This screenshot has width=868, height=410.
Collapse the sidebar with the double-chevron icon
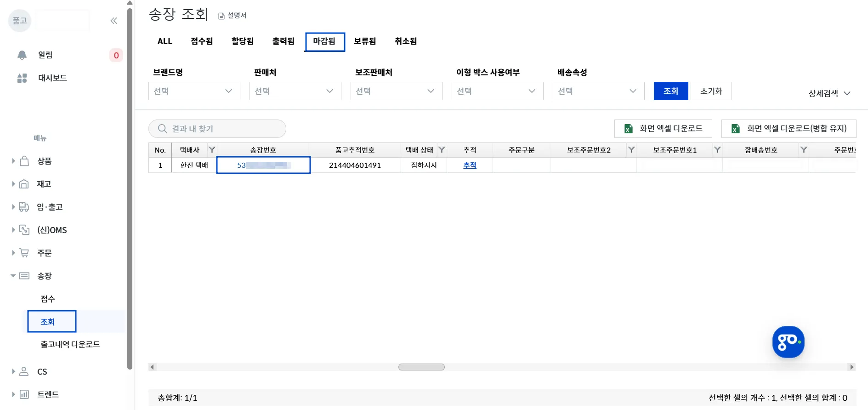click(114, 21)
